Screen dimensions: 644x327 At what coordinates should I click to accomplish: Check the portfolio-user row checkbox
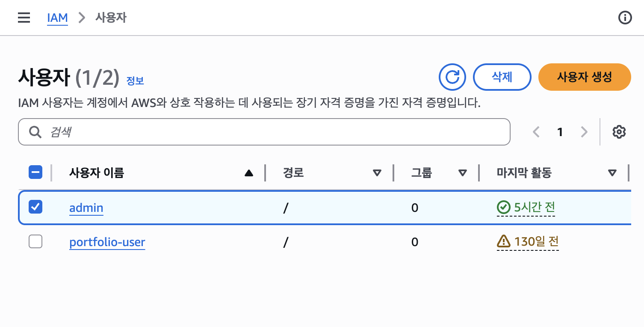(x=35, y=241)
